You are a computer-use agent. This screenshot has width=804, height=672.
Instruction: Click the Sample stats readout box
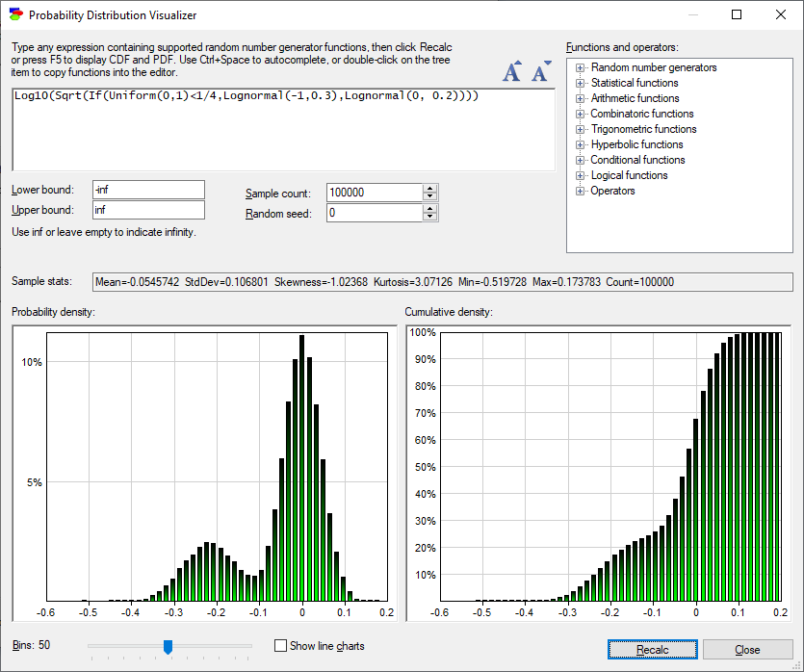coord(443,282)
